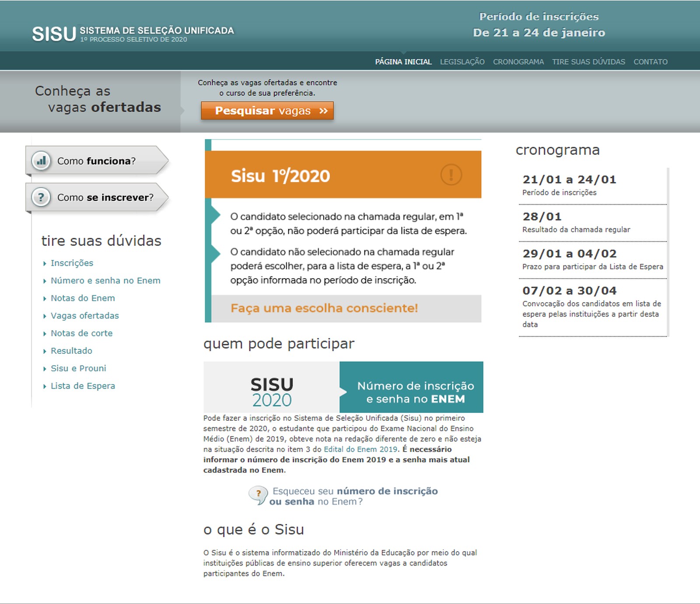Viewport: 700px width, 604px height.
Task: Click the double arrow on Pesquisar vagas button
Action: (x=323, y=111)
